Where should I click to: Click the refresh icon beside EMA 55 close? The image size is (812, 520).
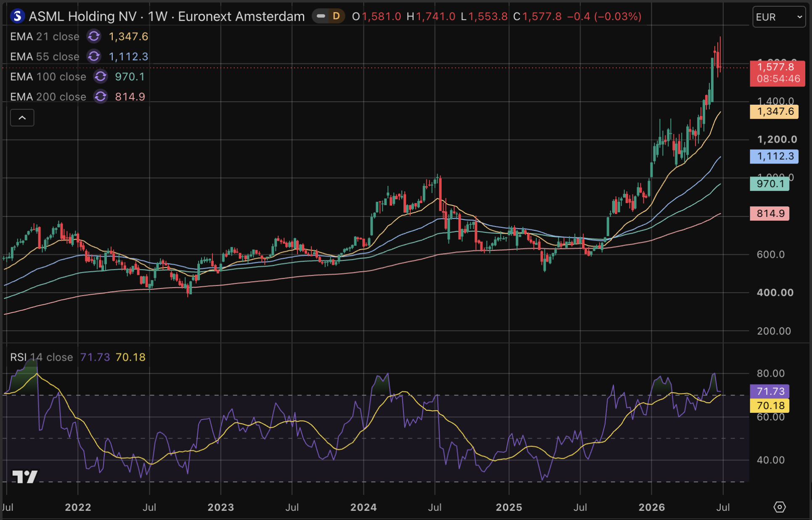coord(94,56)
